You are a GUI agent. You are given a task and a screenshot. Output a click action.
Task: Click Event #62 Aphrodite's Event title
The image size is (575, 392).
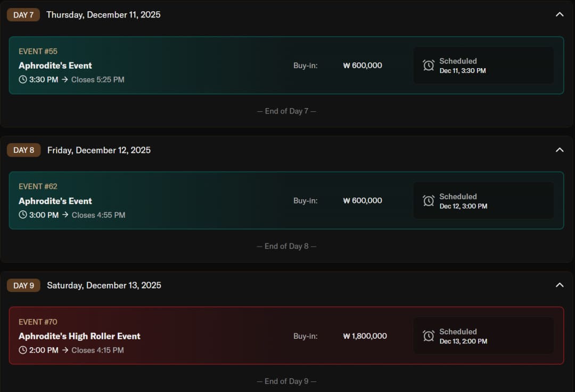[x=55, y=201]
